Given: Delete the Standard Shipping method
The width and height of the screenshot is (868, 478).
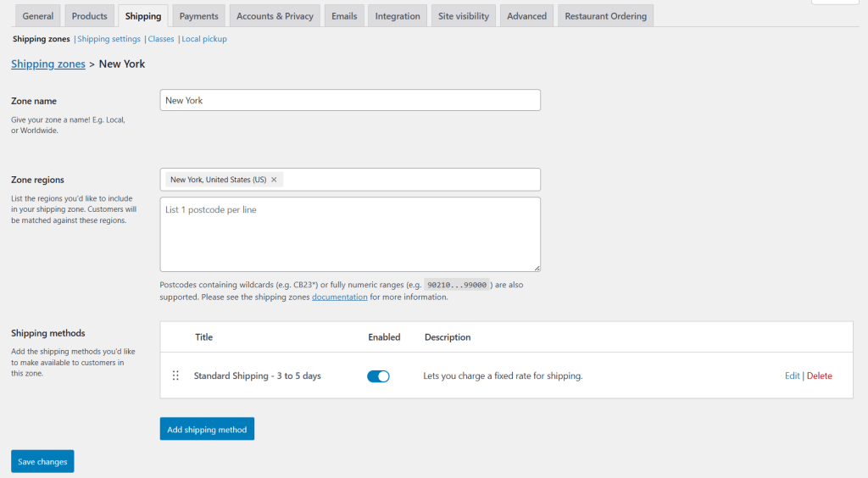Looking at the screenshot, I should pos(819,375).
